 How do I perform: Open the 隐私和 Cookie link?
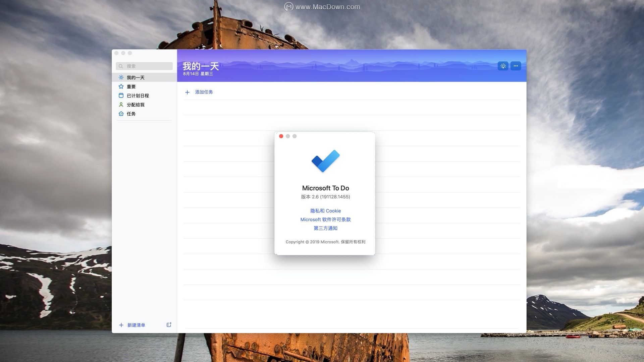(x=325, y=211)
